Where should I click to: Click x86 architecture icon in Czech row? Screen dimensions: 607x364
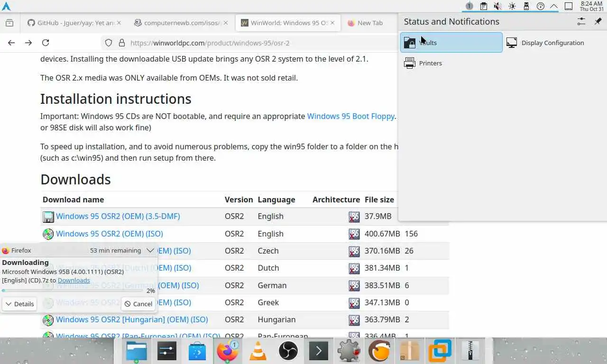point(354,252)
